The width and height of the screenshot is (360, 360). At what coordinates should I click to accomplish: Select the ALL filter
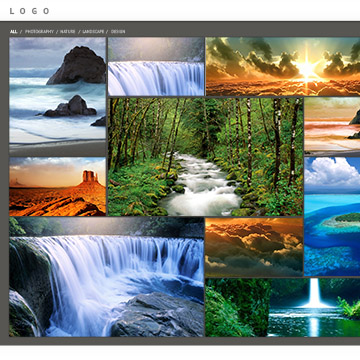[13, 32]
